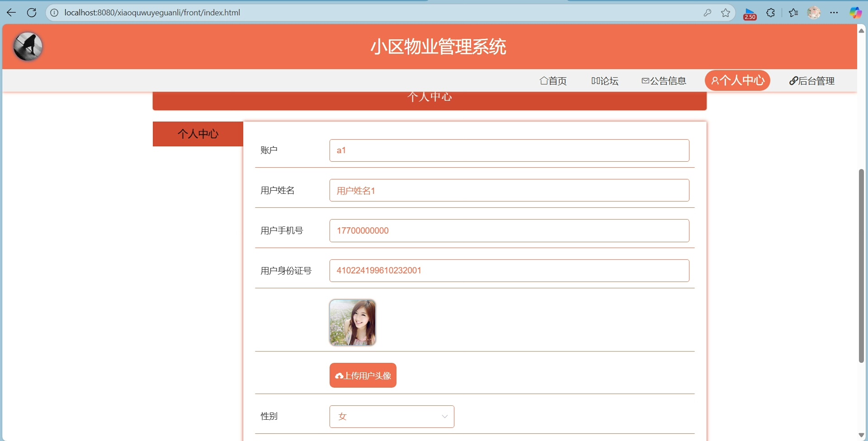
Task: Click the 上传用户头像 upload button
Action: (363, 375)
